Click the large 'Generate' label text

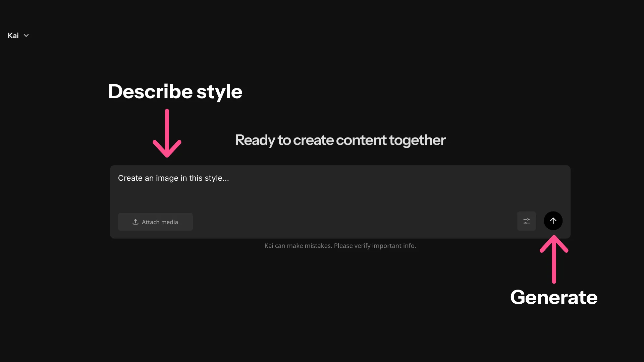[553, 297]
